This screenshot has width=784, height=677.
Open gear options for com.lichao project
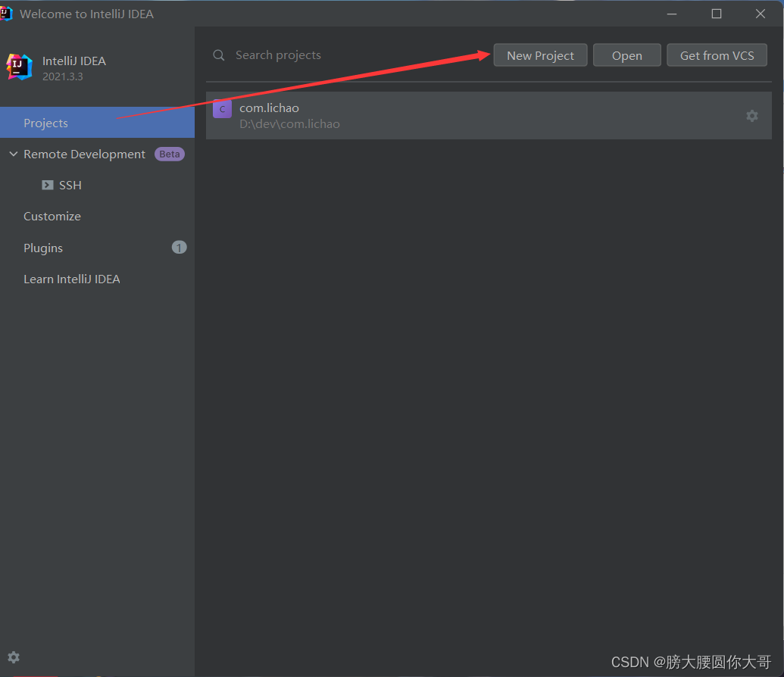(x=752, y=116)
